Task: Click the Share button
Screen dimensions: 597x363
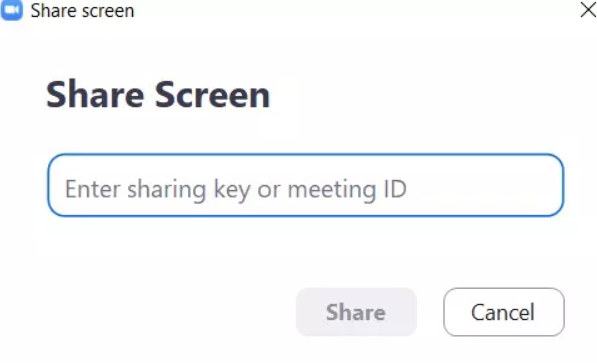Action: click(356, 312)
